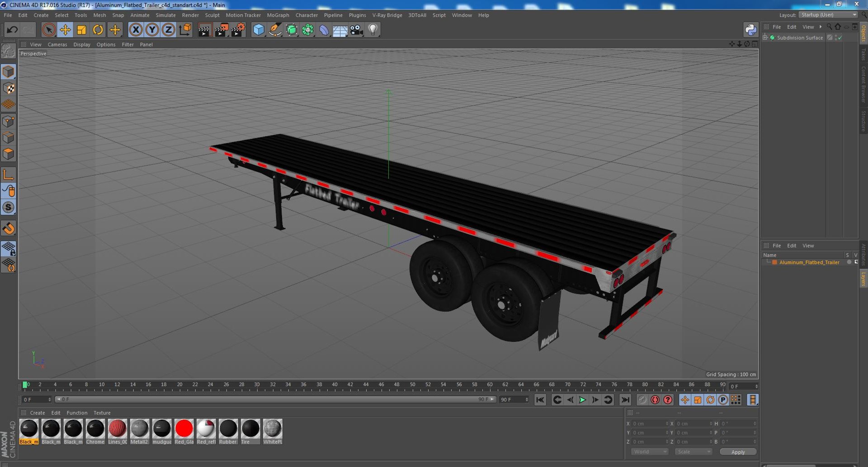Viewport: 868px width, 467px height.
Task: Step to next frame
Action: (x=595, y=400)
